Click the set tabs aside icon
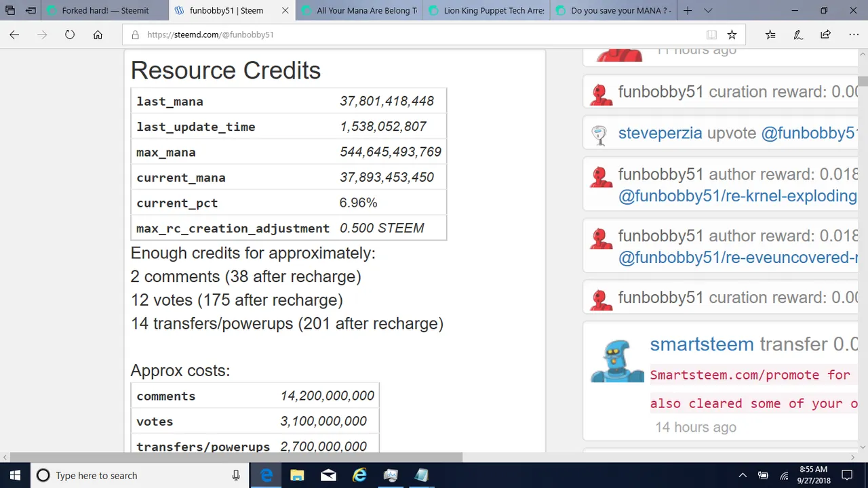Image resolution: width=868 pixels, height=488 pixels. 31,11
